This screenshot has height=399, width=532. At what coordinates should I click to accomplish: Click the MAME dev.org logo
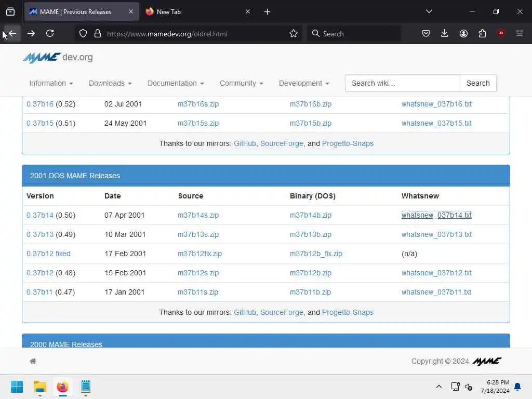point(58,57)
